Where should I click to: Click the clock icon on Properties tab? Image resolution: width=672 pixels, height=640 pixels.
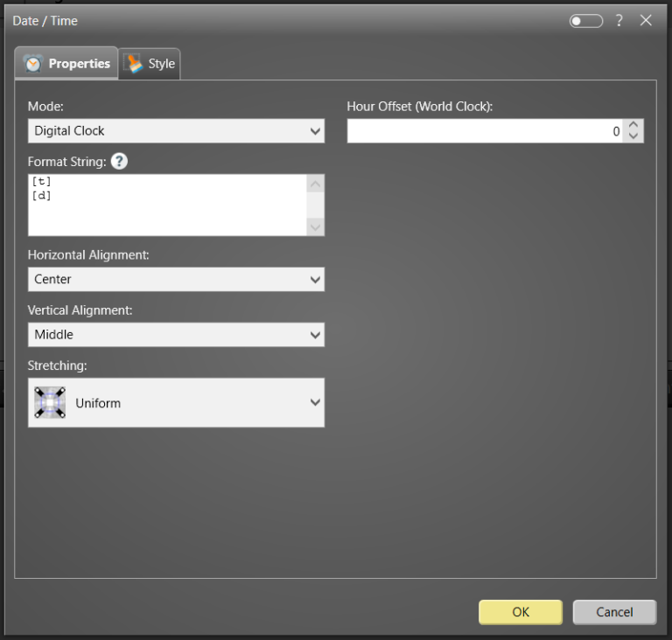tap(33, 64)
